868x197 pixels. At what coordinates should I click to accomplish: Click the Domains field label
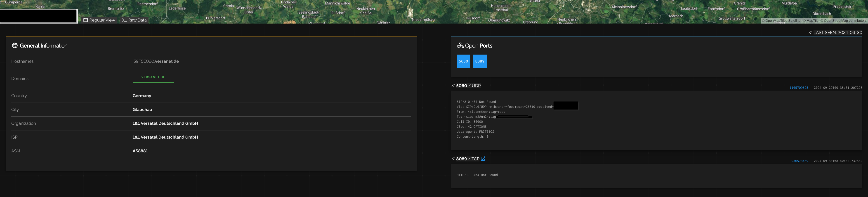[x=20, y=79]
